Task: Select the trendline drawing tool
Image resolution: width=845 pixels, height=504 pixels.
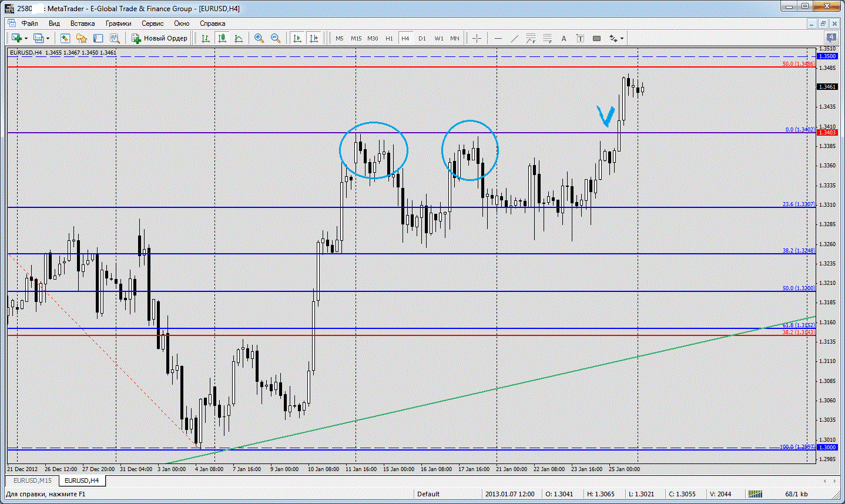Action: pyautogui.click(x=515, y=38)
